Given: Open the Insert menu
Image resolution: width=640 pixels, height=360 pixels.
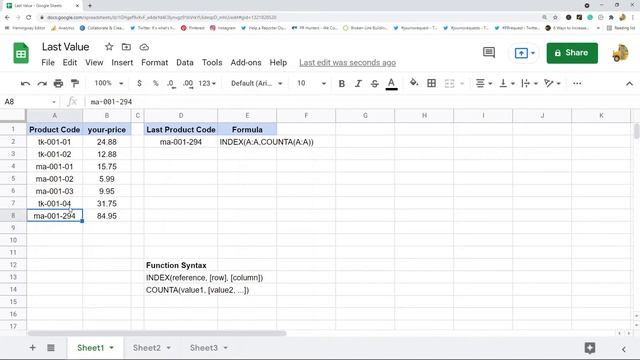Looking at the screenshot, I should (x=122, y=62).
